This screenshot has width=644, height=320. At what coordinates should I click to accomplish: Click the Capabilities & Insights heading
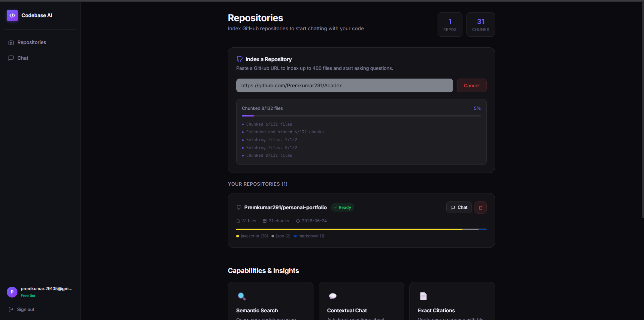click(x=263, y=271)
